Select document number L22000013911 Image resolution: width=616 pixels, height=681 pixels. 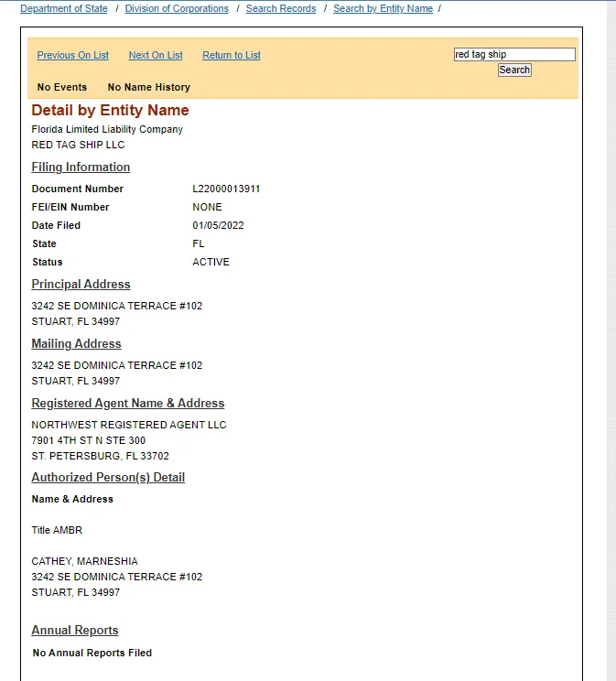click(226, 189)
